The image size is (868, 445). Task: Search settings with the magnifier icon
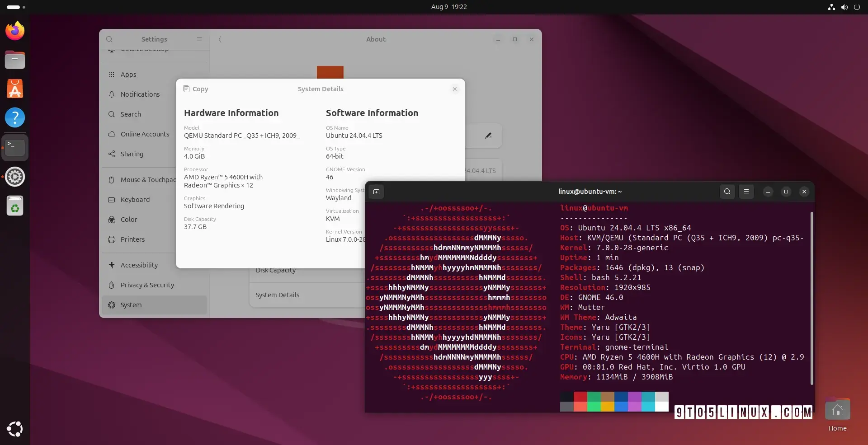pyautogui.click(x=109, y=39)
